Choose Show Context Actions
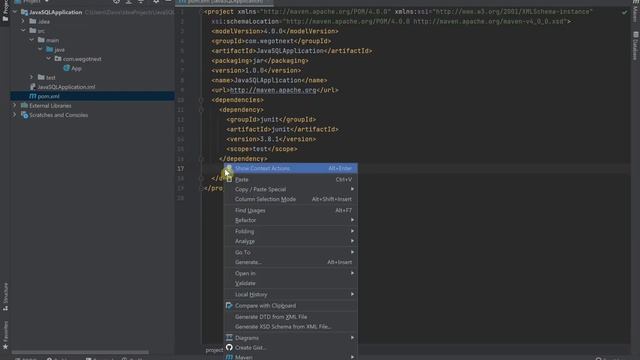 pos(291,168)
